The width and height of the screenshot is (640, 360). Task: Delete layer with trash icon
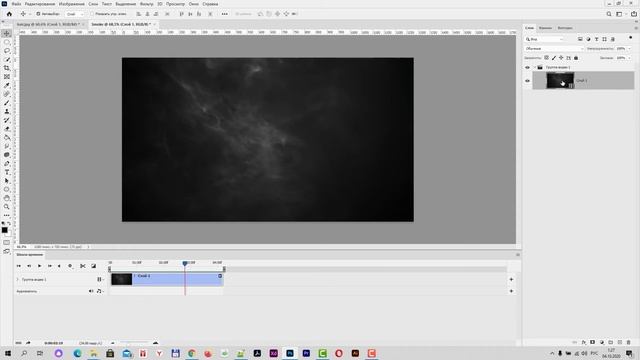click(x=629, y=342)
